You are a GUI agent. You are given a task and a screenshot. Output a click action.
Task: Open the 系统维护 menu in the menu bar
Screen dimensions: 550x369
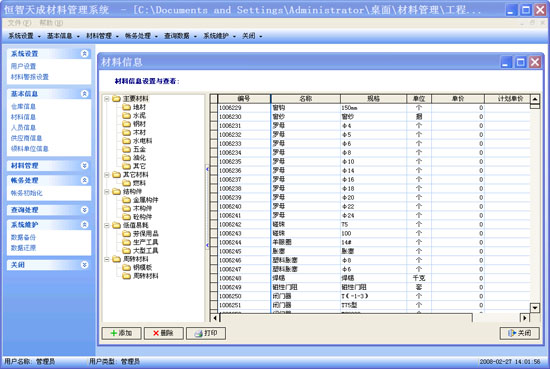[219, 36]
